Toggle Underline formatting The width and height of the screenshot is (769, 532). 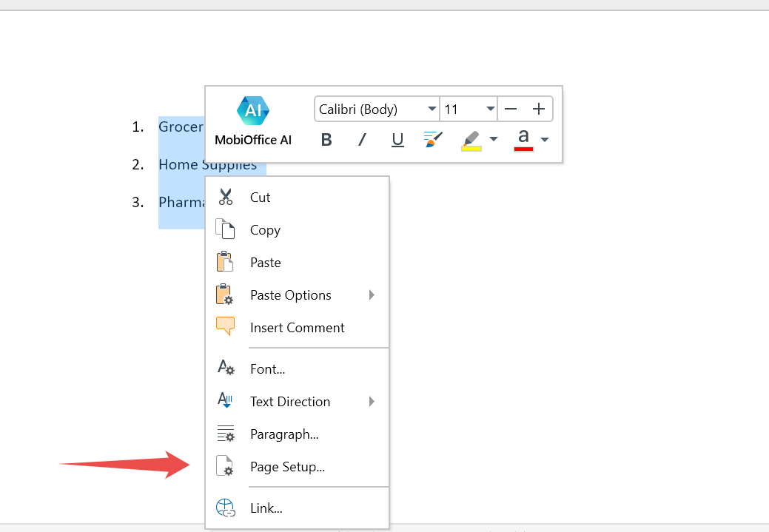pyautogui.click(x=397, y=140)
